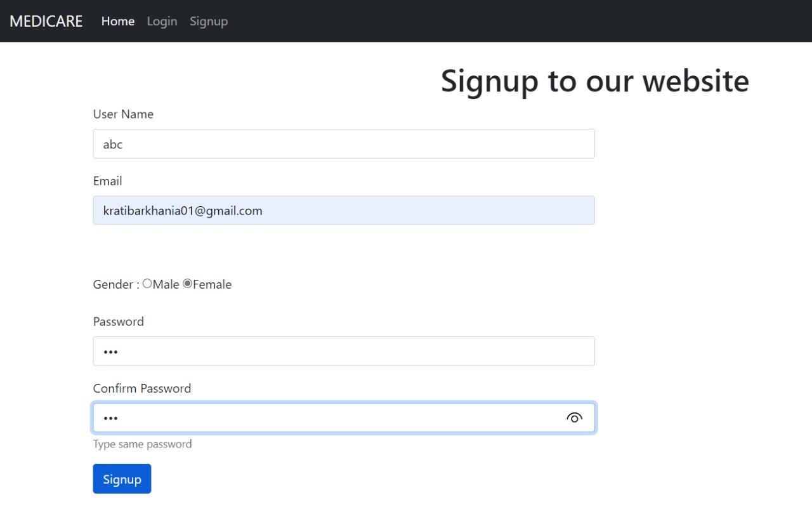Click into the Password field
812x514 pixels.
tap(344, 351)
